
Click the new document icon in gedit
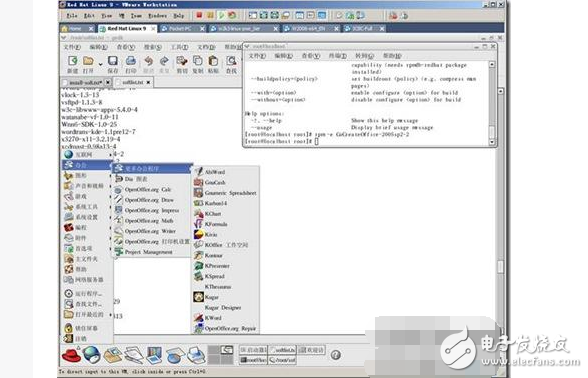point(72,61)
